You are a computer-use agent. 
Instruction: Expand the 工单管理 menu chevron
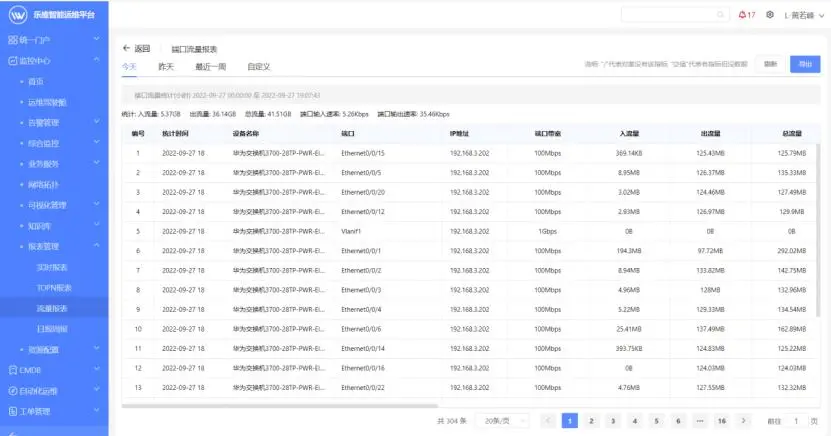(96, 411)
